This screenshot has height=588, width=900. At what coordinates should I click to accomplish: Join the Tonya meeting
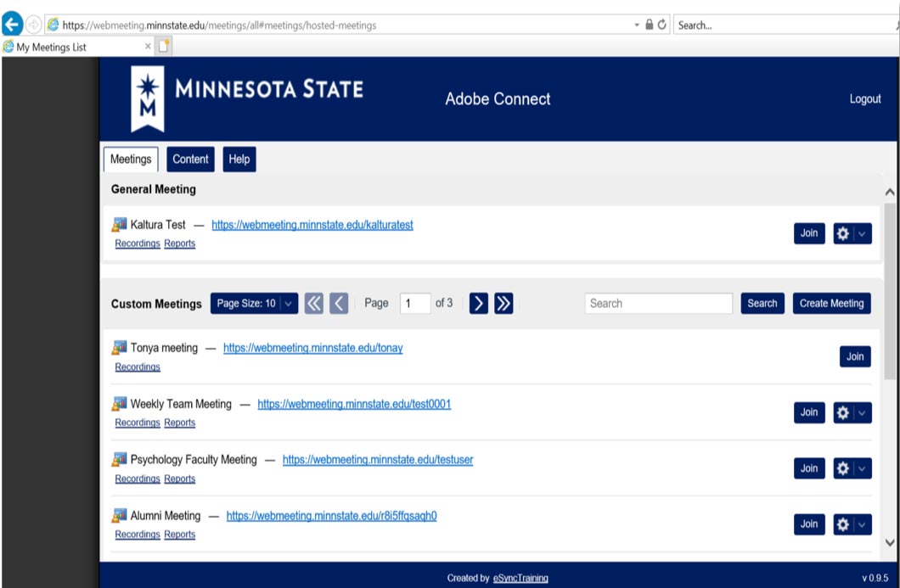point(855,356)
